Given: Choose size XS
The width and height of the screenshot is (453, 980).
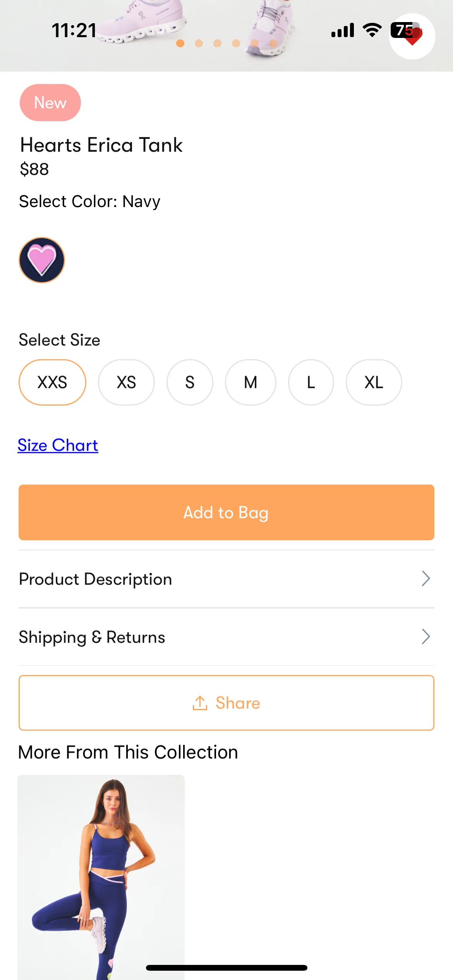Looking at the screenshot, I should tap(126, 382).
